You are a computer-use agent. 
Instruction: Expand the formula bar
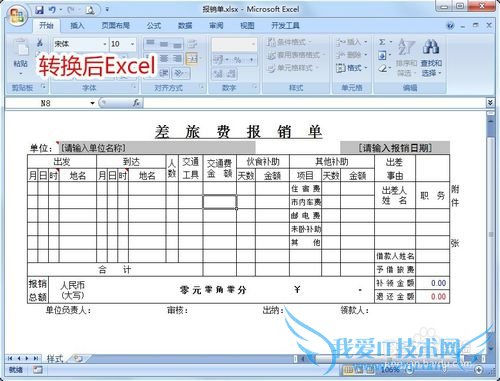[x=490, y=103]
